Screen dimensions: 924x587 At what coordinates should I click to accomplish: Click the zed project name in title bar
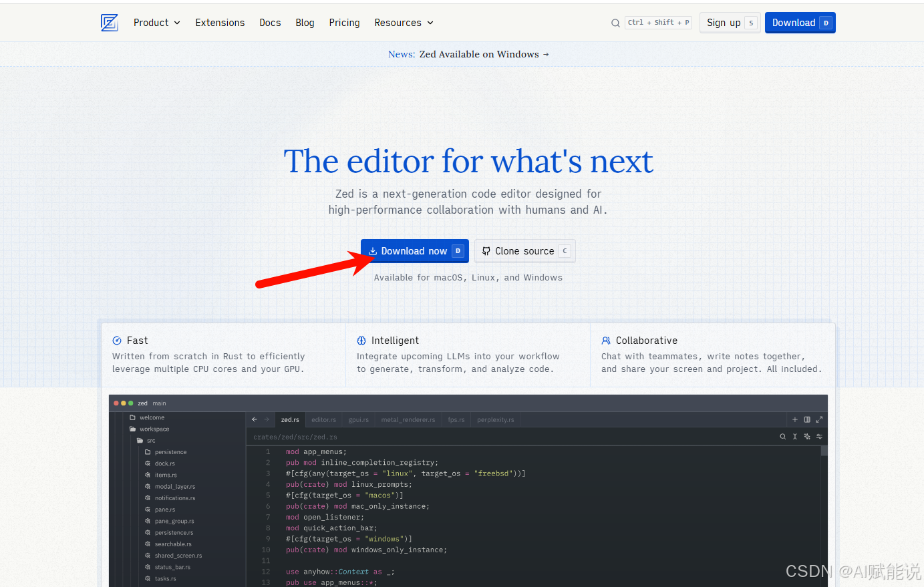[x=142, y=403]
